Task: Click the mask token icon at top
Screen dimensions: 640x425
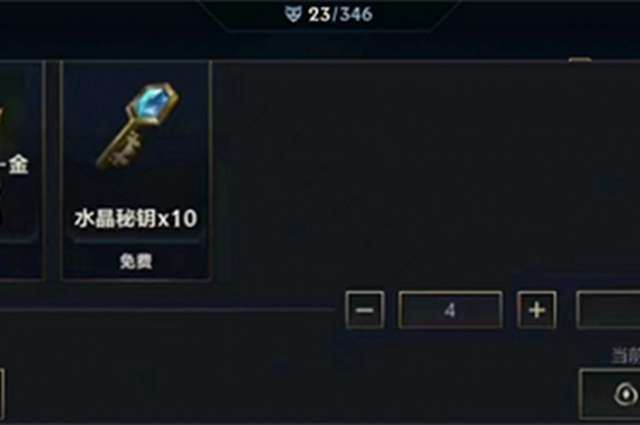Action: (293, 15)
